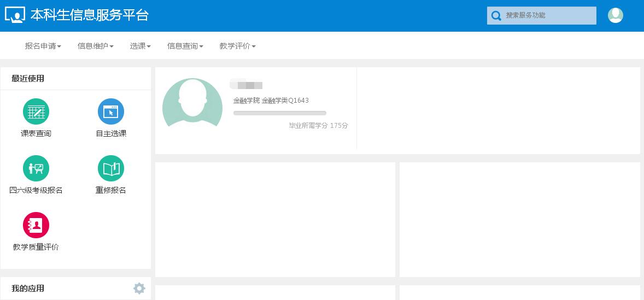Open the 四六级考级报名 registration icon
The height and width of the screenshot is (300, 644).
point(36,168)
